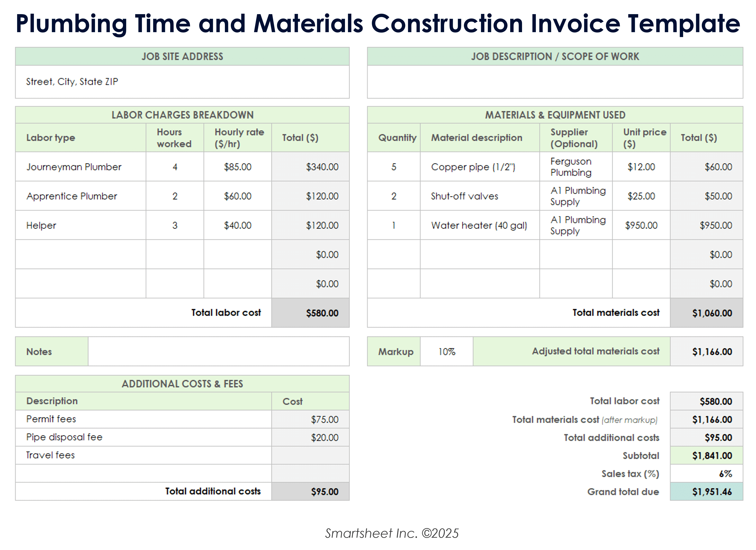
Task: Click hours worked cell for Apprentice Plumber
Action: click(x=175, y=196)
